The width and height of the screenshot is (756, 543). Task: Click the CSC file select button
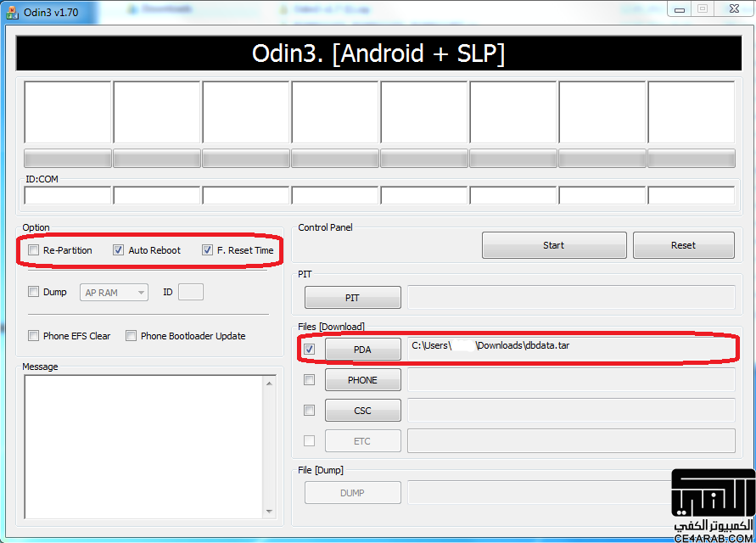point(362,411)
